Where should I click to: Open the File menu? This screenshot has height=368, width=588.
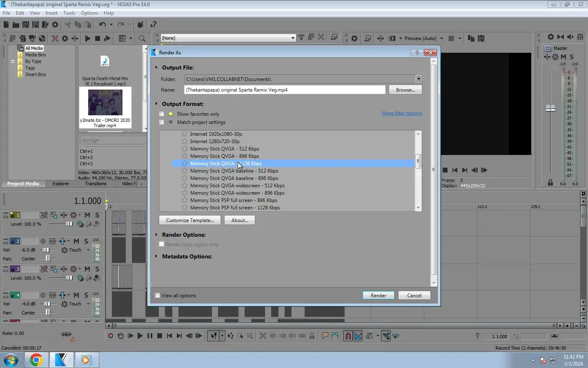(x=7, y=13)
